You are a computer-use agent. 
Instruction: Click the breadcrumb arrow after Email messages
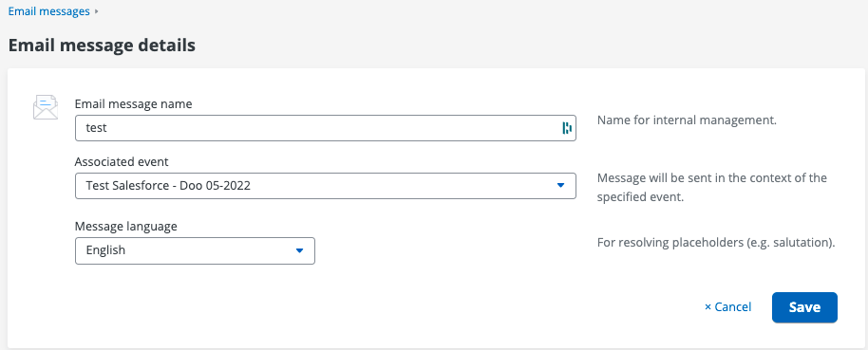click(97, 11)
